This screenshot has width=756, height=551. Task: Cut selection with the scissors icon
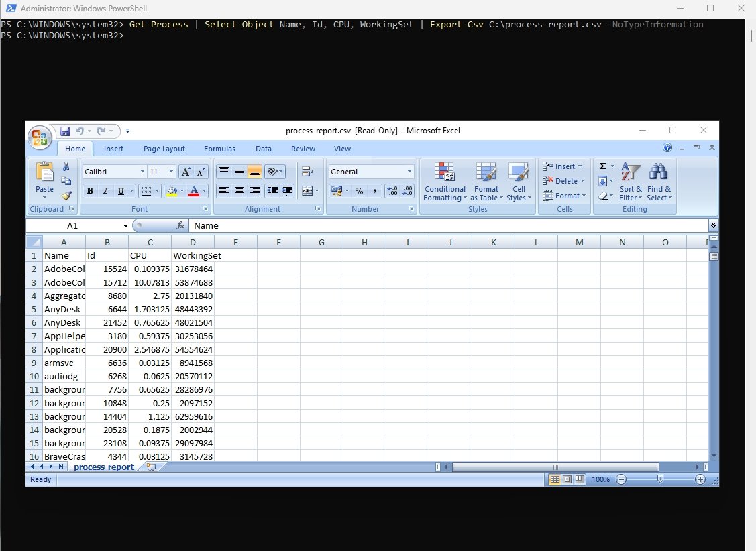[66, 167]
